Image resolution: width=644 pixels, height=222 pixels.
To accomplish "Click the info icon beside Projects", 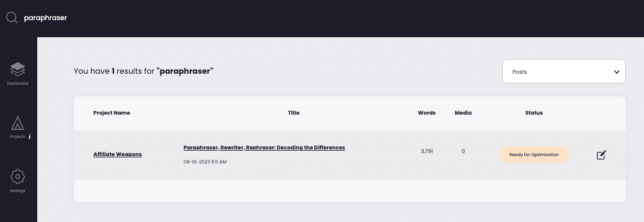I will coord(29,137).
